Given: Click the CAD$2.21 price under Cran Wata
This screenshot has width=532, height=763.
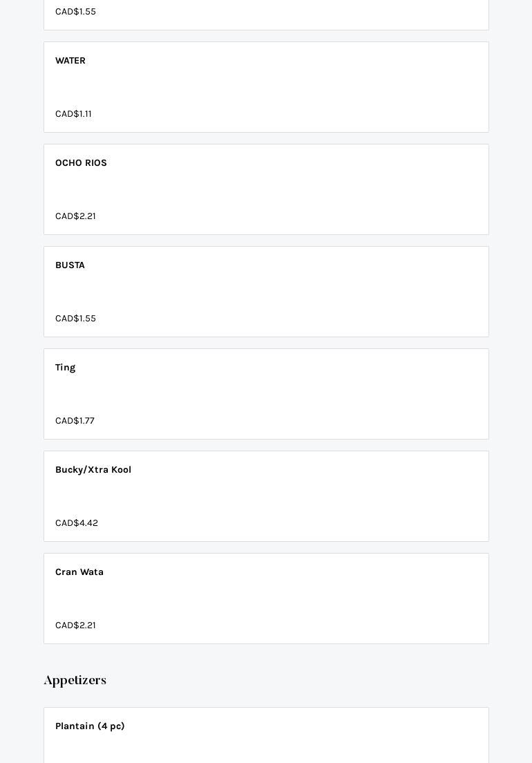Looking at the screenshot, I should point(75,625).
